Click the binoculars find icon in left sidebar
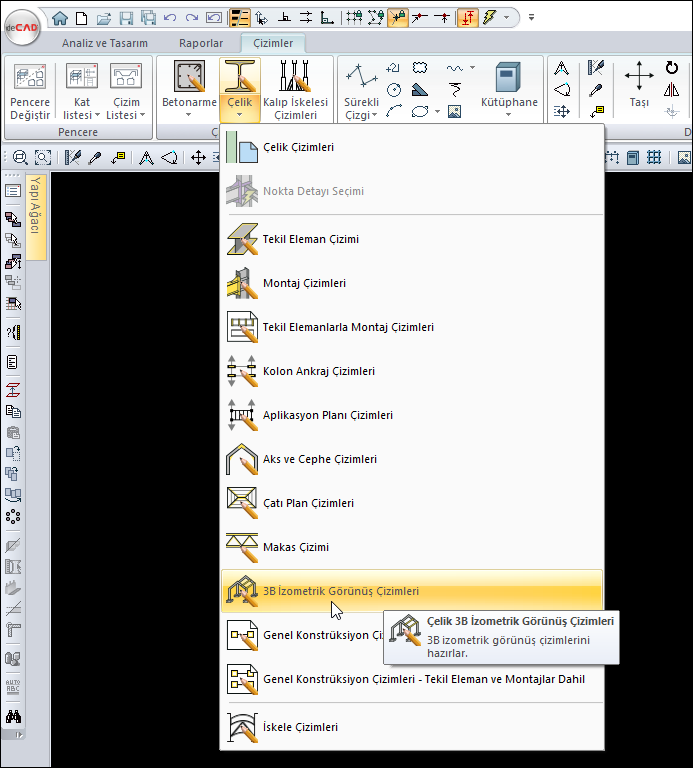Image resolution: width=693 pixels, height=768 pixels. (x=13, y=716)
